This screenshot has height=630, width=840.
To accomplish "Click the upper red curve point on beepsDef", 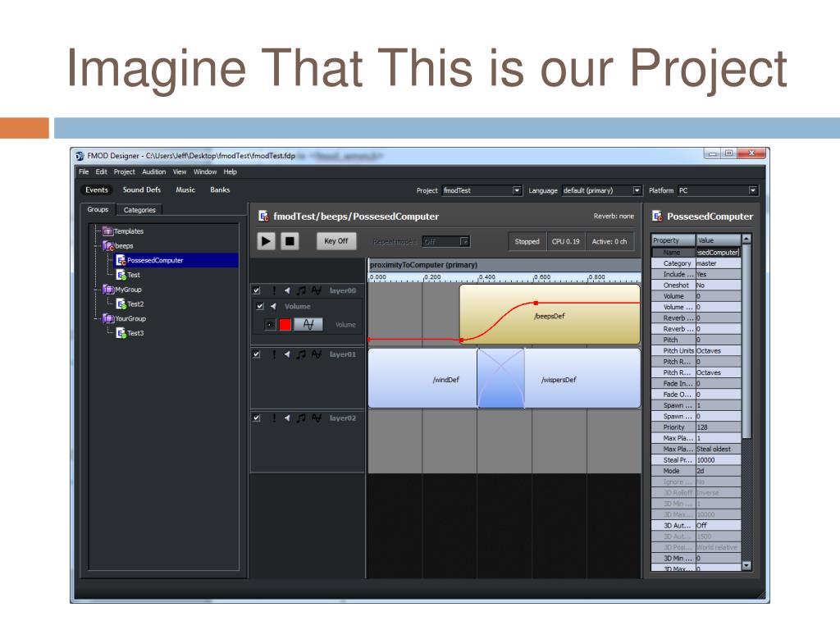I will click(x=536, y=304).
